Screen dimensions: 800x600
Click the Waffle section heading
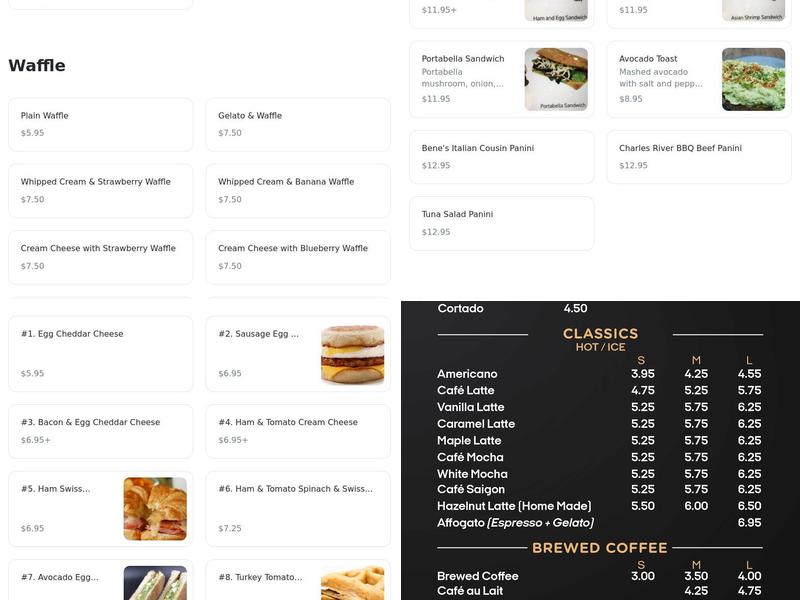[x=38, y=65]
